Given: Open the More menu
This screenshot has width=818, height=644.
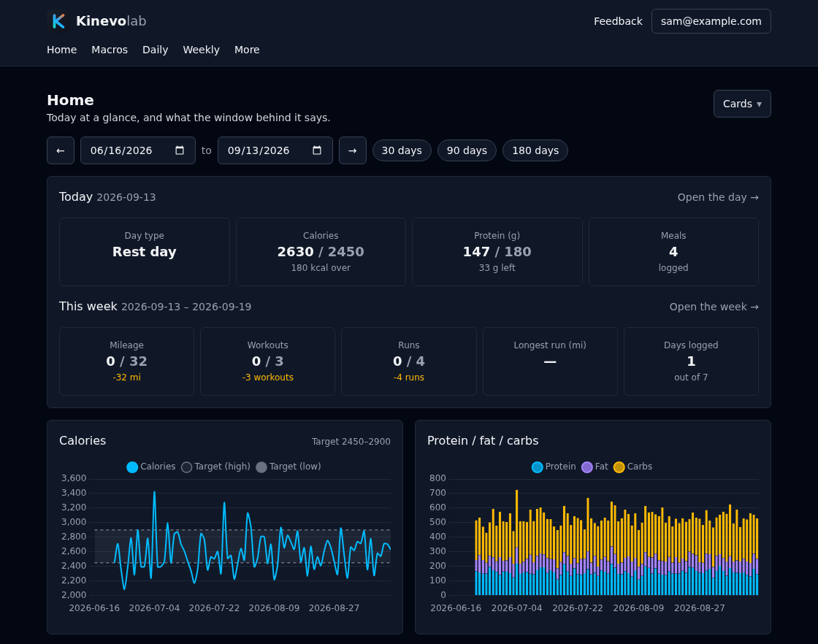Looking at the screenshot, I should (x=247, y=50).
